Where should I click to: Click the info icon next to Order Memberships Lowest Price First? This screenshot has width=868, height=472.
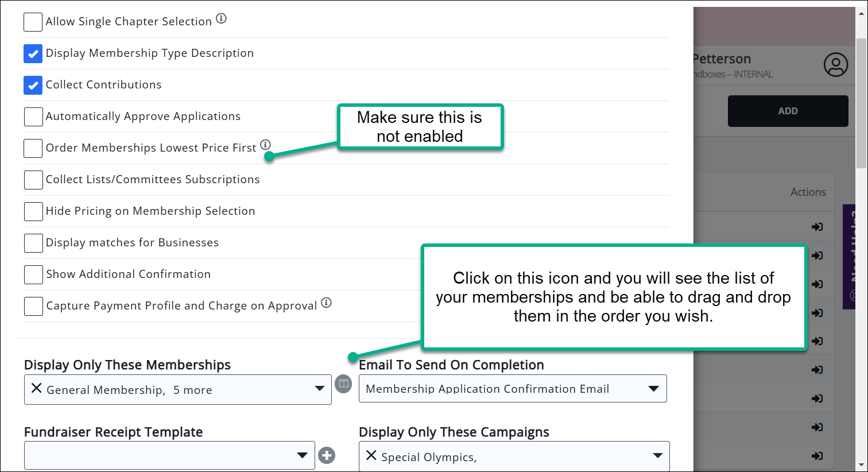click(x=265, y=145)
